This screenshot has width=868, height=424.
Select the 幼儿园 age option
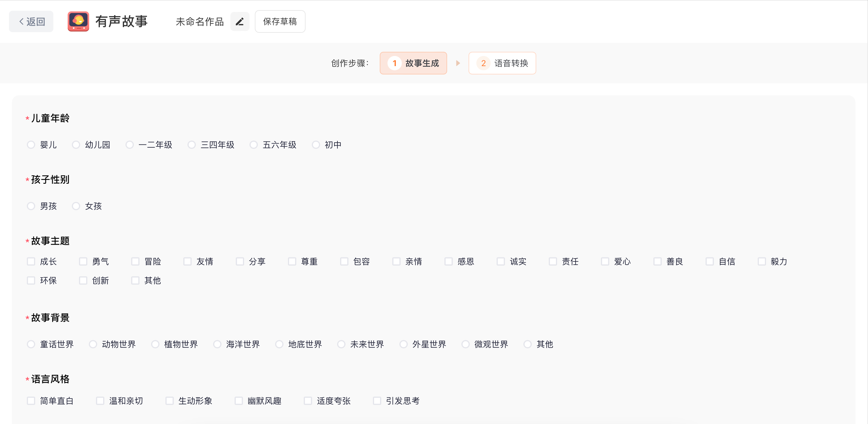(76, 145)
